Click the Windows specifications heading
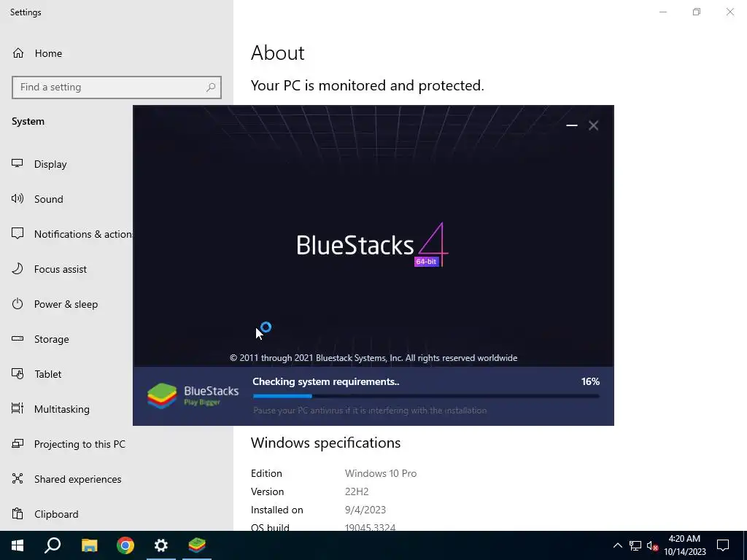The height and width of the screenshot is (560, 747). pyautogui.click(x=326, y=443)
